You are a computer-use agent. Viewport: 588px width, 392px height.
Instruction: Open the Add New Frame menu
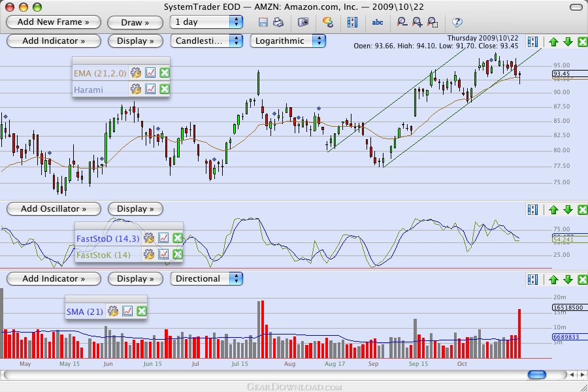[54, 22]
